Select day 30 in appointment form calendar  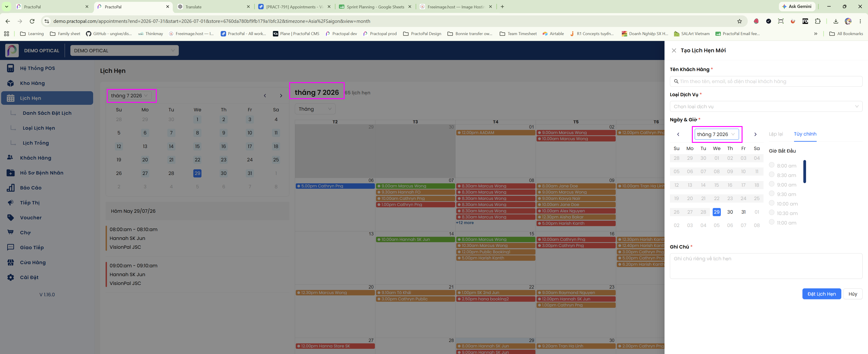tap(730, 212)
